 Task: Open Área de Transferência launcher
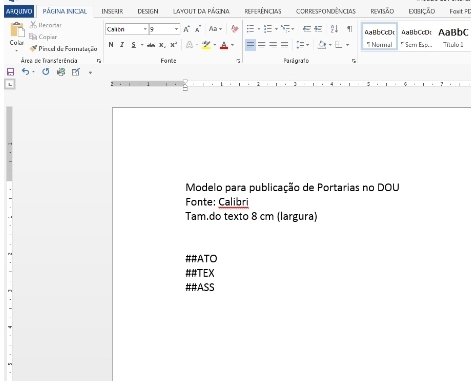tap(99, 61)
